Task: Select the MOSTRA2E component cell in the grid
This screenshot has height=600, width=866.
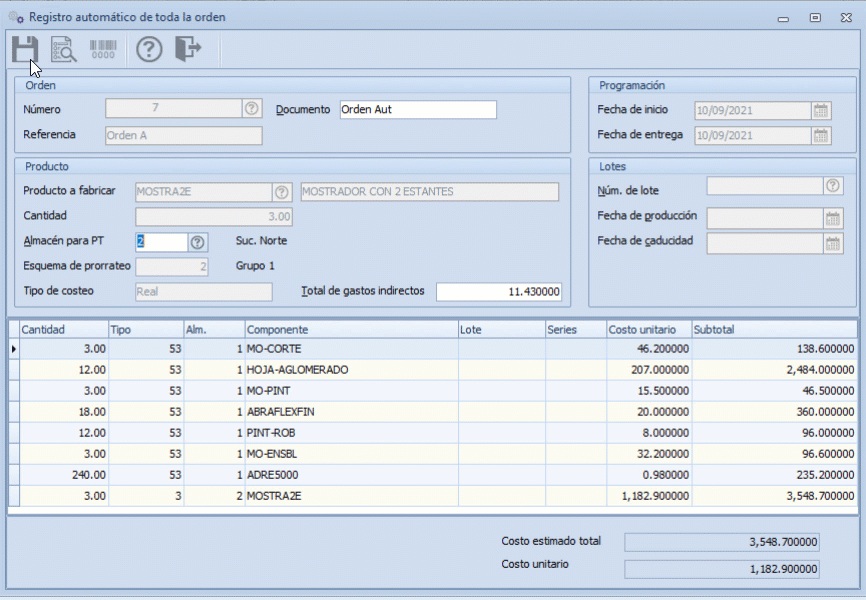Action: pyautogui.click(x=352, y=496)
